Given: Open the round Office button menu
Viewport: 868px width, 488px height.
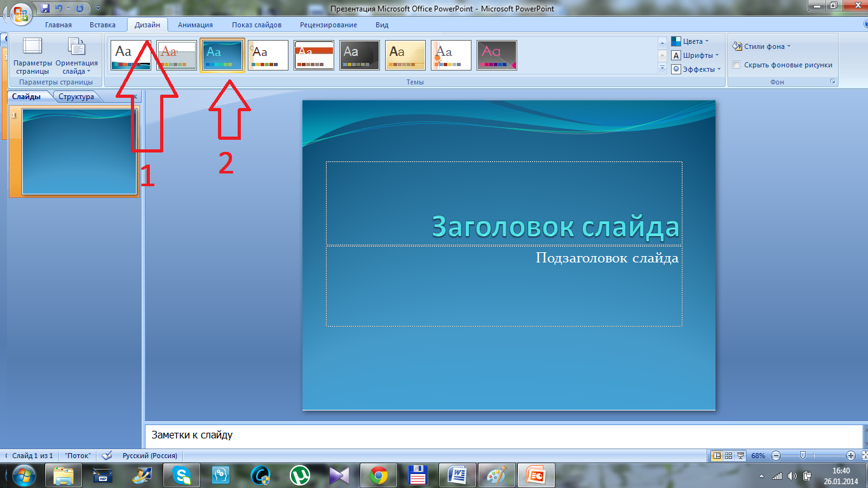Looking at the screenshot, I should [20, 14].
